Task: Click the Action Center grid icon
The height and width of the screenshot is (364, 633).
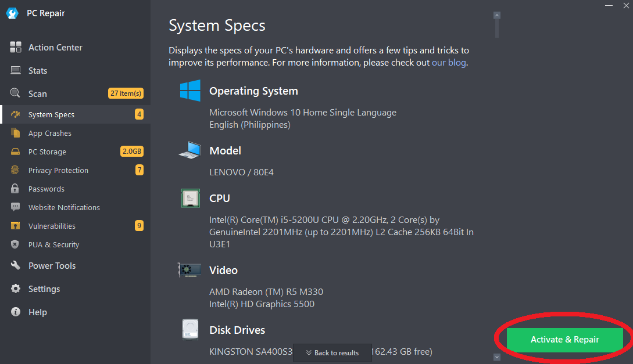Action: click(15, 47)
